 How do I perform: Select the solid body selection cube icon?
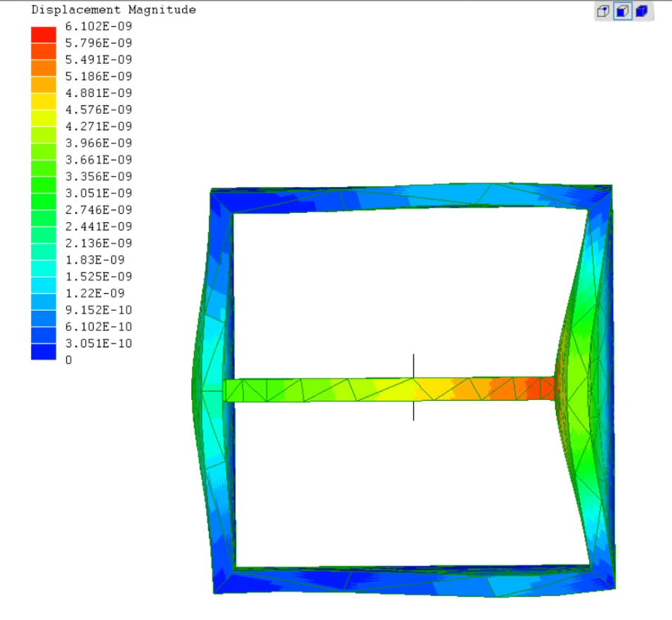(642, 11)
